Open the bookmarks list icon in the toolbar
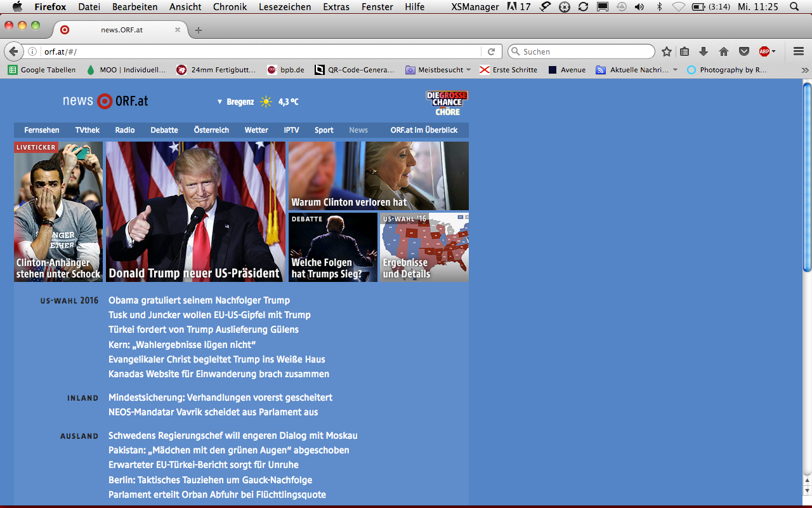The height and width of the screenshot is (508, 812). pyautogui.click(x=684, y=51)
